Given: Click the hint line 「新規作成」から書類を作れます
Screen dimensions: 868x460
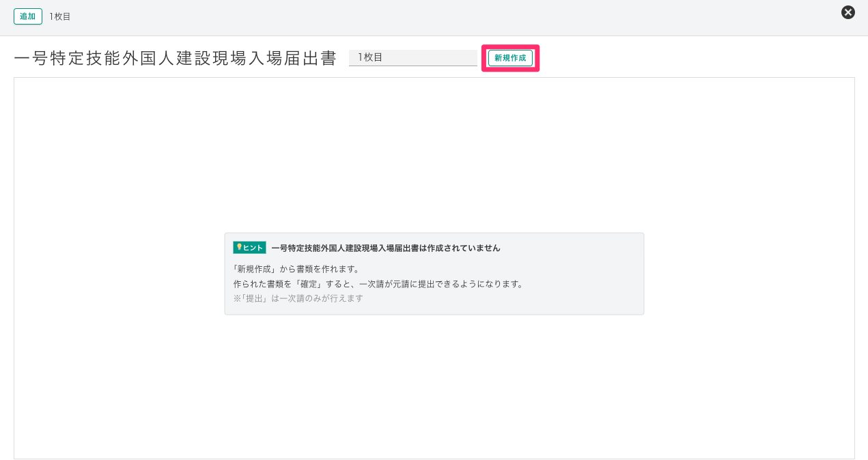Looking at the screenshot, I should (296, 269).
